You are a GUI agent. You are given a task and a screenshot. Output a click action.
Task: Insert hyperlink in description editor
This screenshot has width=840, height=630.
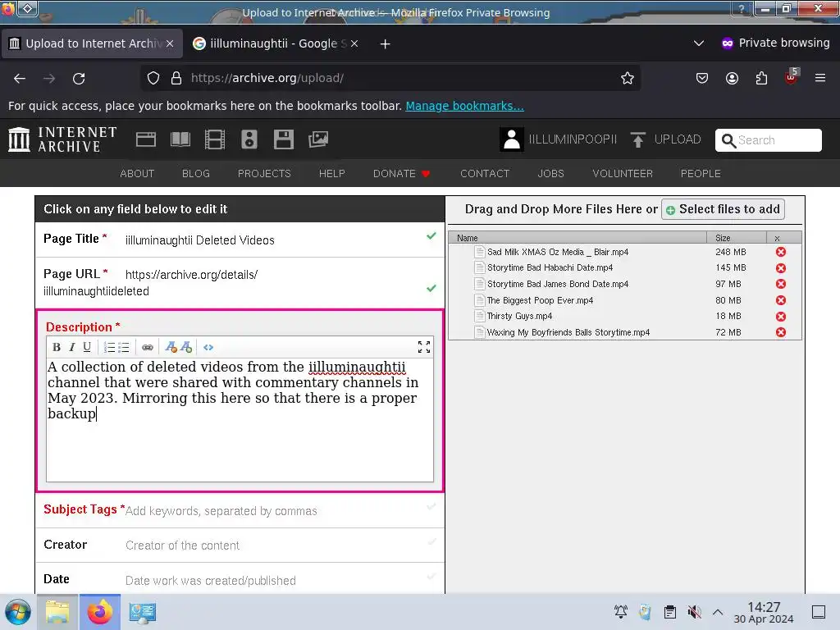pos(148,347)
